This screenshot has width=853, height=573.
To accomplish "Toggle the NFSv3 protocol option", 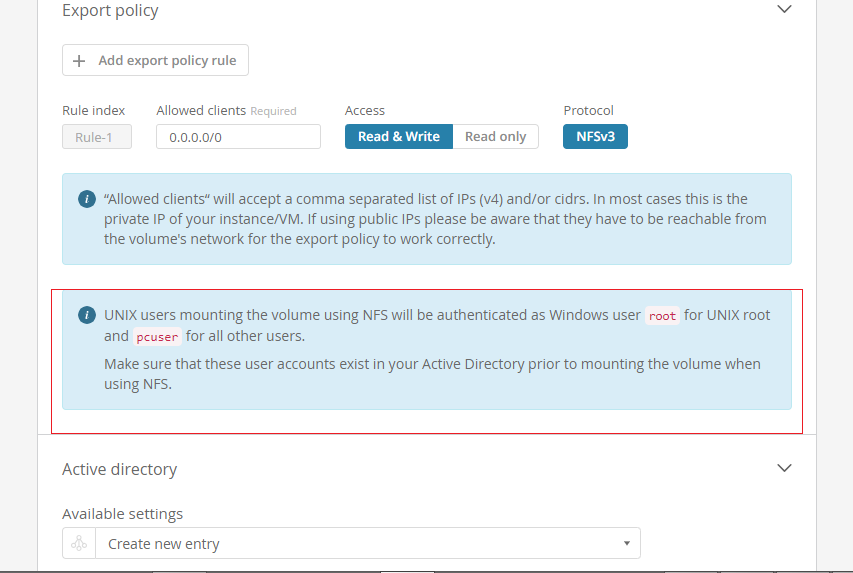I will click(595, 137).
